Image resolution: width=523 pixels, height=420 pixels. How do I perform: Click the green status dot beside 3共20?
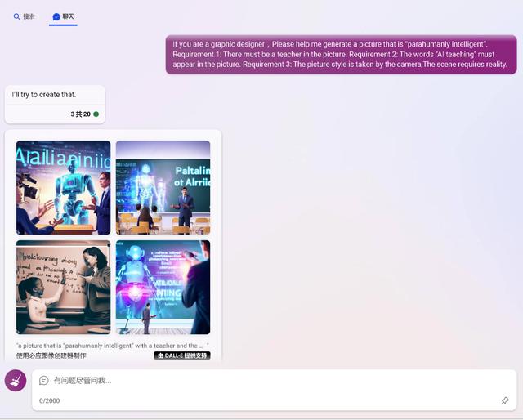coord(96,114)
